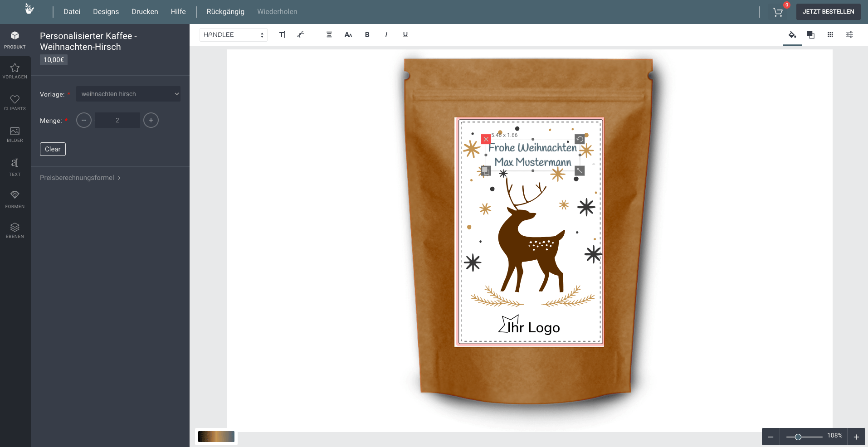Expand the Preisberechnungsformel section

pos(80,178)
